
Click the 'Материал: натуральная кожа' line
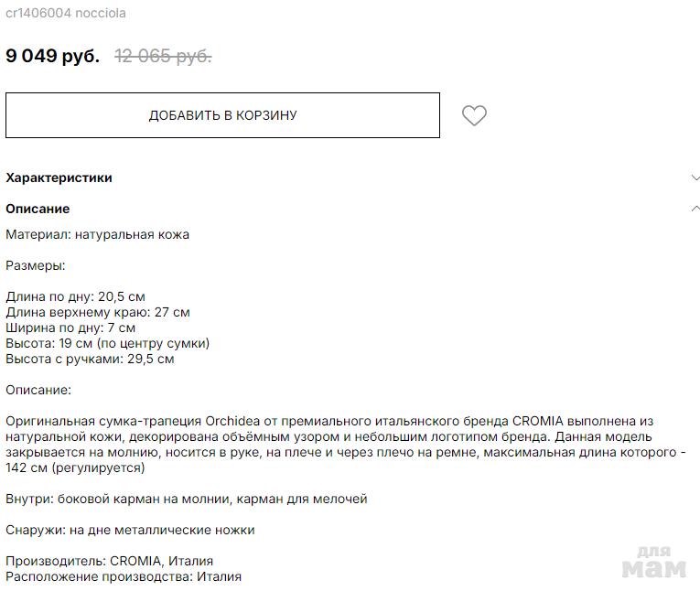(97, 234)
